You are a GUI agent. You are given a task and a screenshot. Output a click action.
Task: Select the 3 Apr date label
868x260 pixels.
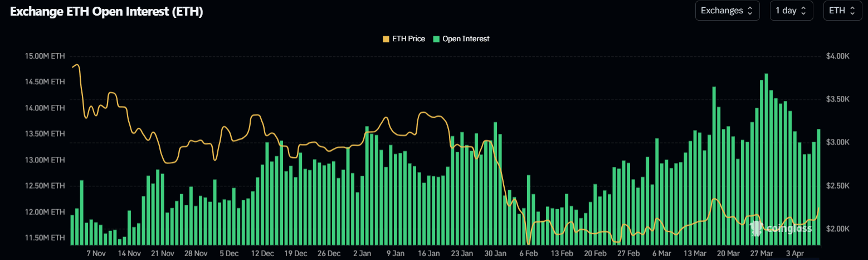794,253
